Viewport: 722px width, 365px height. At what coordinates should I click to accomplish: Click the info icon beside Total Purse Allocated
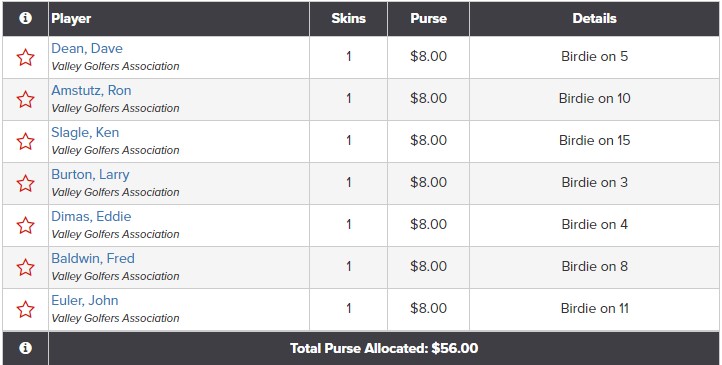click(25, 348)
